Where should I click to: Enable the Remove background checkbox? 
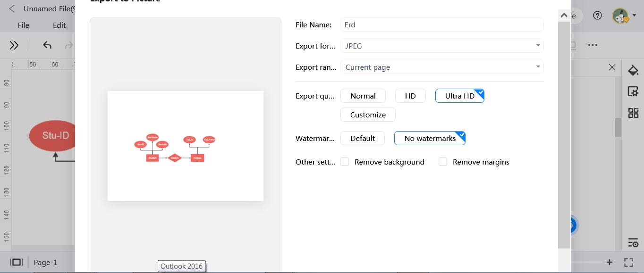pos(345,162)
